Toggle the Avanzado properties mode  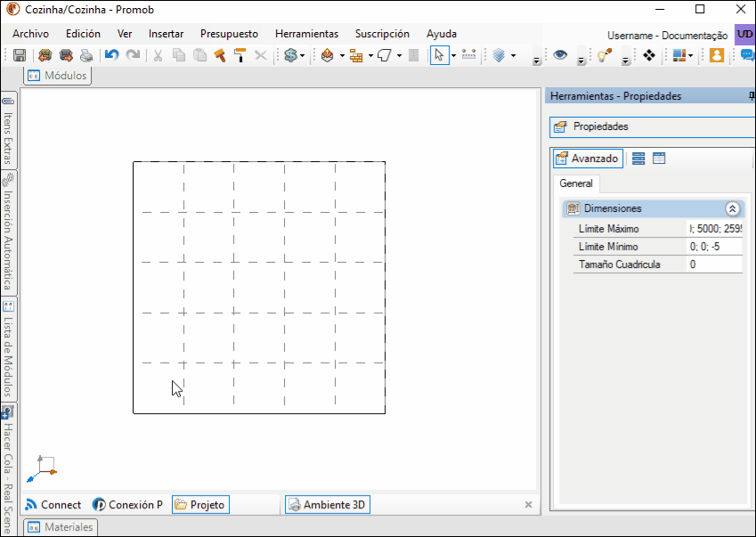[x=588, y=159]
